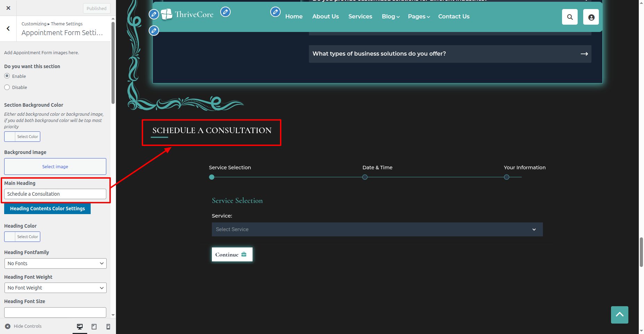644x334 pixels.
Task: Switch to mobile preview device icon
Action: pyautogui.click(x=108, y=326)
